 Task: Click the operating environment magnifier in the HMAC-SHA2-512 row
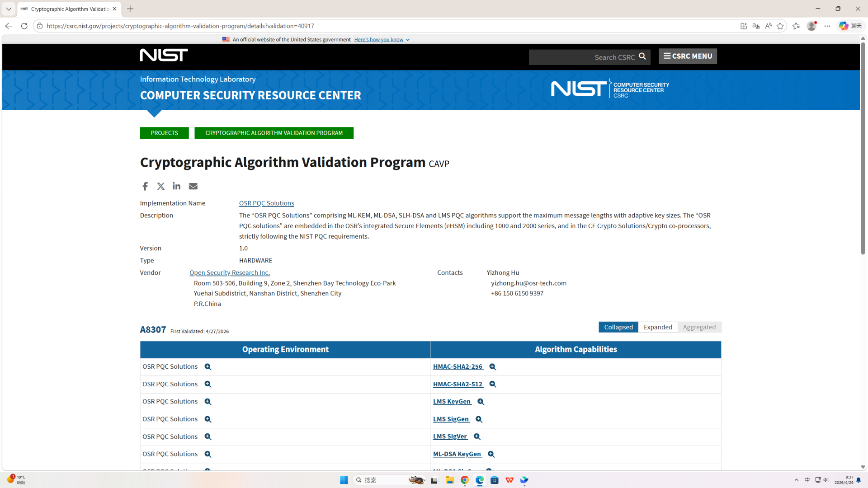point(208,384)
